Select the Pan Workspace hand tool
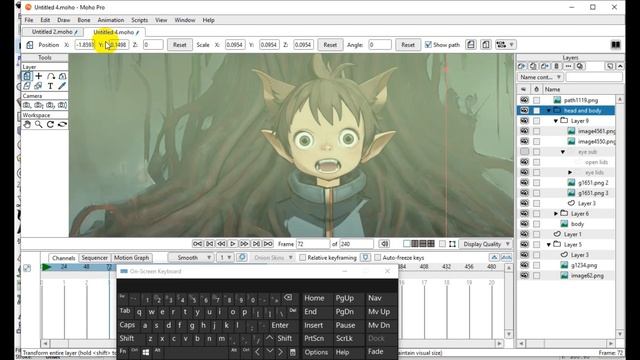The width and height of the screenshot is (640, 360). pos(27,124)
